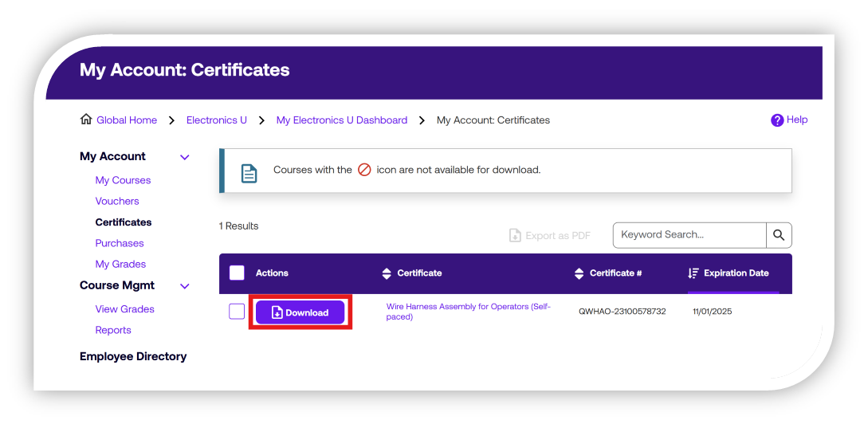Open My Grades in the sidebar
Screen dimensions: 868x424
[x=120, y=265]
